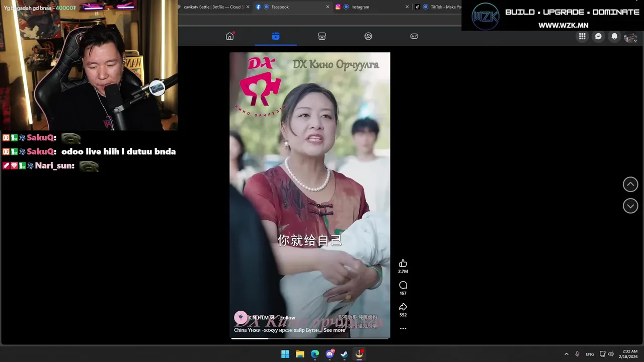Click the 167 comment count

coord(403,293)
